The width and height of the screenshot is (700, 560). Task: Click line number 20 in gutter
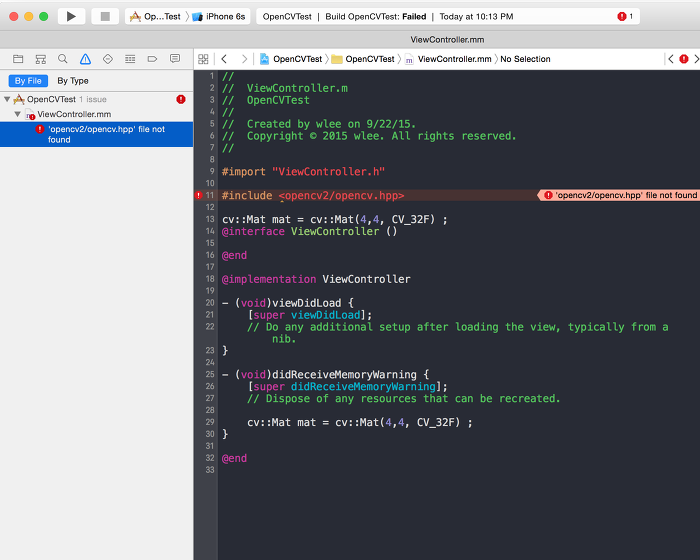210,303
